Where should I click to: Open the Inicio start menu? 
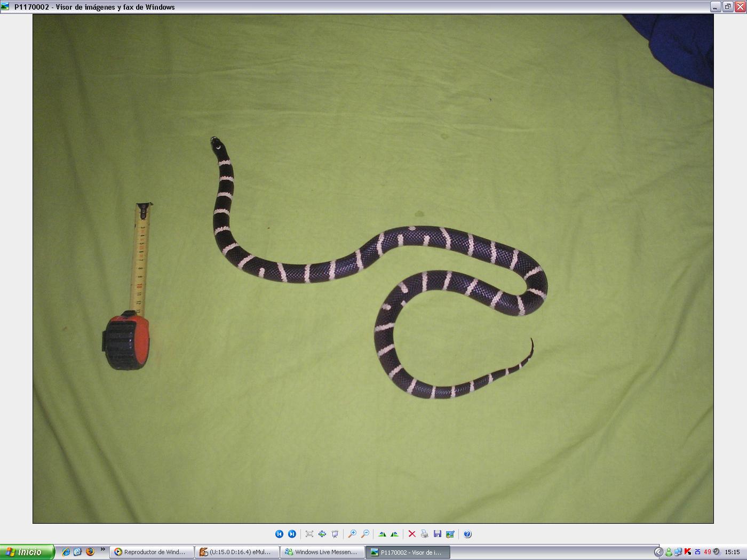pos(27,552)
